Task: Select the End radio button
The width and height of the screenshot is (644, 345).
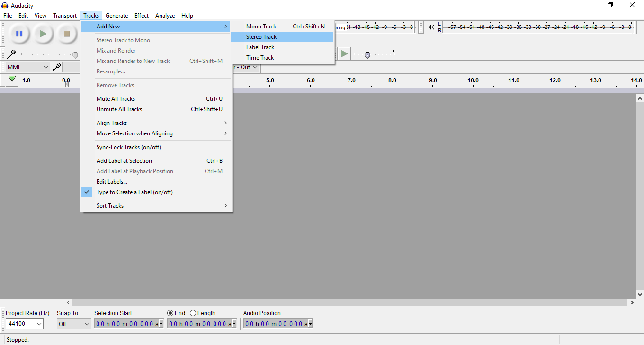Action: (170, 313)
